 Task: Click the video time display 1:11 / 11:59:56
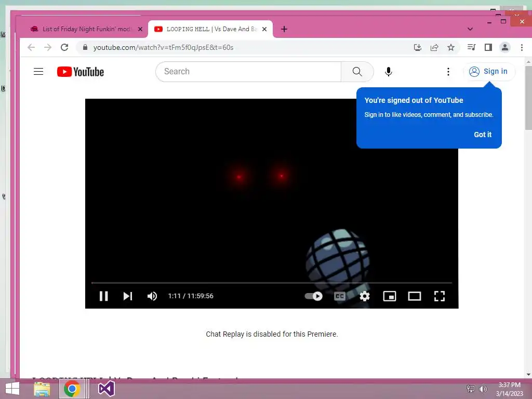191,296
